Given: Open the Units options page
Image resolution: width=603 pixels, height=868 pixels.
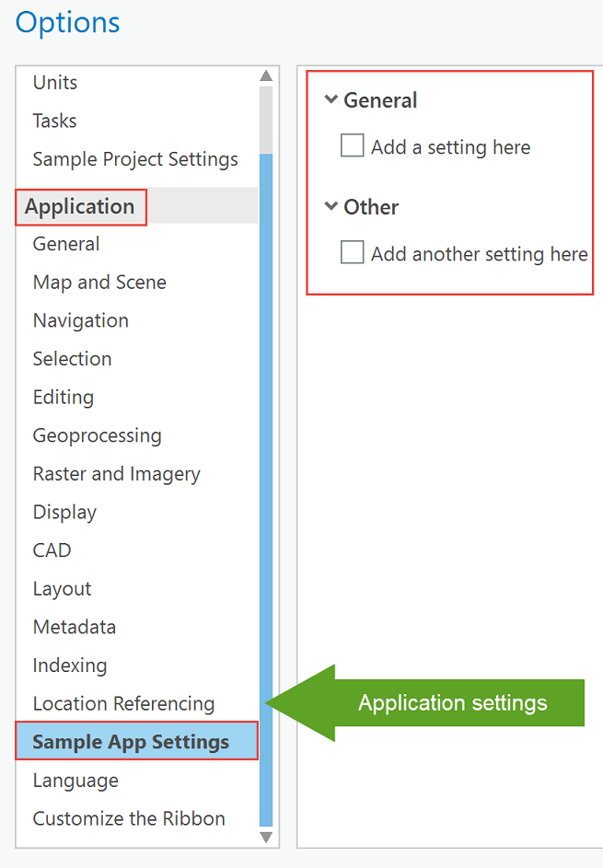Looking at the screenshot, I should [x=55, y=82].
